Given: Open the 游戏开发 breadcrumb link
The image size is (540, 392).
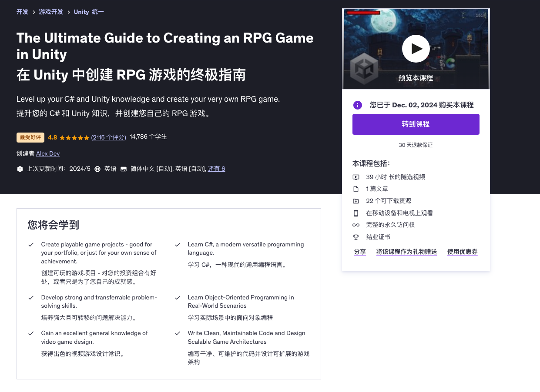Looking at the screenshot, I should [51, 12].
